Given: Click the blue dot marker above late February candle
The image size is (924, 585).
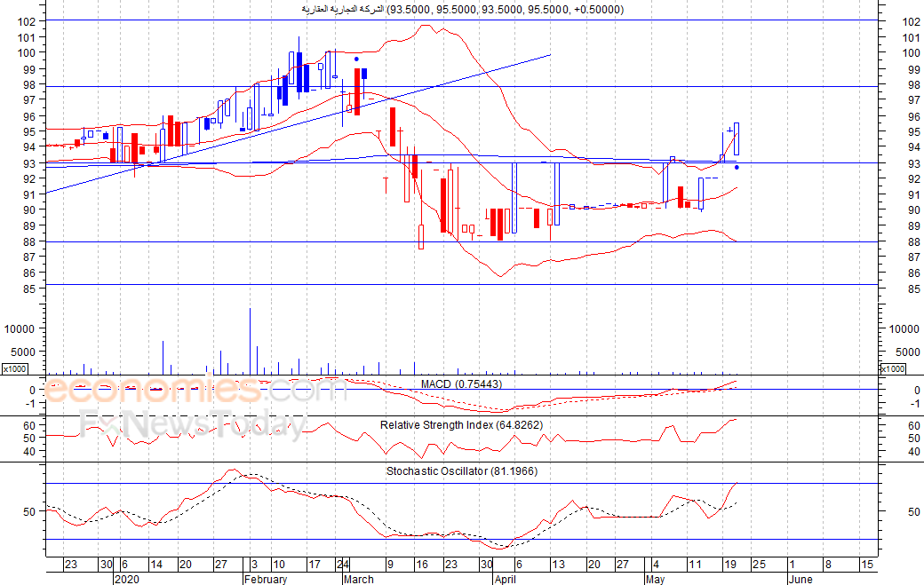Looking at the screenshot, I should (x=356, y=59).
